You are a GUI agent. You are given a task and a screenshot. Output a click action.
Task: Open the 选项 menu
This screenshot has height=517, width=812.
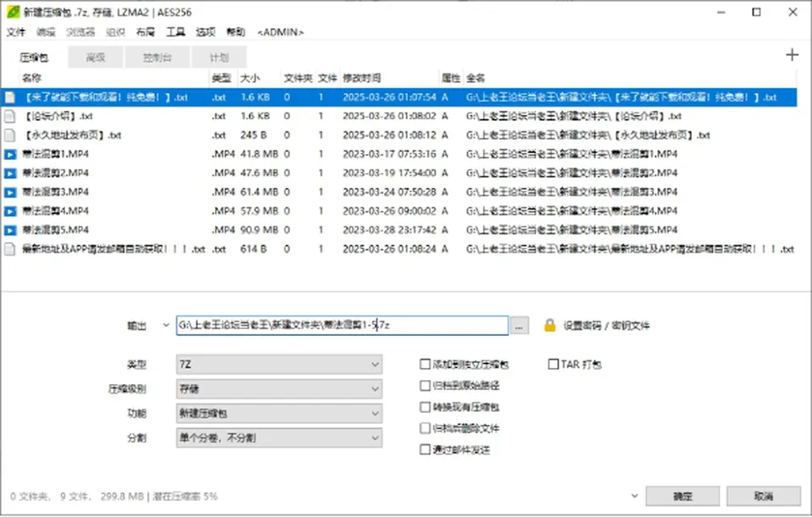coord(206,32)
